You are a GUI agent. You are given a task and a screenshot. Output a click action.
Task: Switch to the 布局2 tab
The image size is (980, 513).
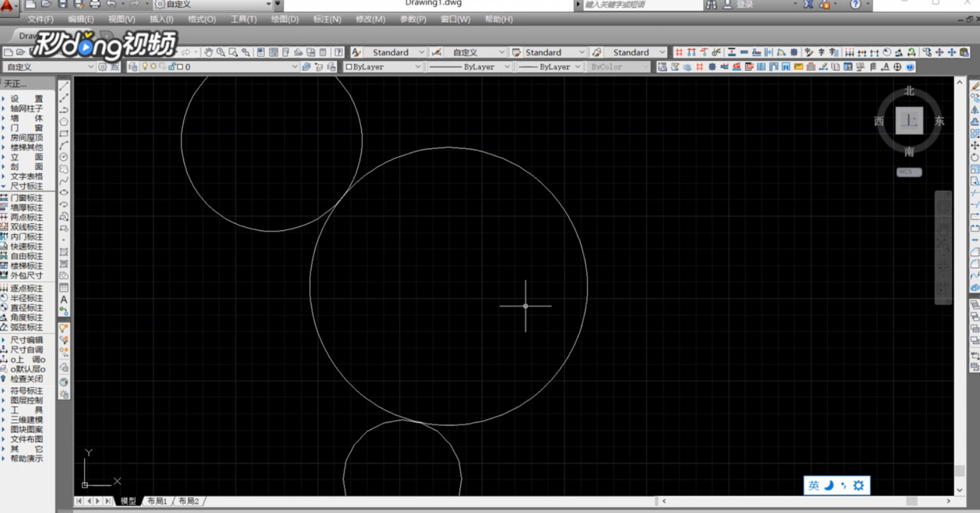pos(188,501)
